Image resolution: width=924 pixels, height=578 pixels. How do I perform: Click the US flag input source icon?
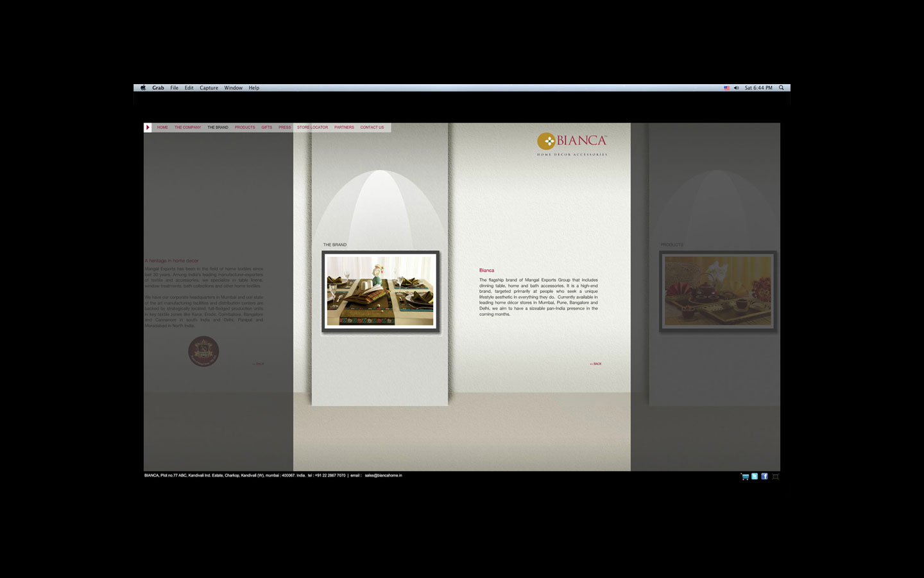726,88
